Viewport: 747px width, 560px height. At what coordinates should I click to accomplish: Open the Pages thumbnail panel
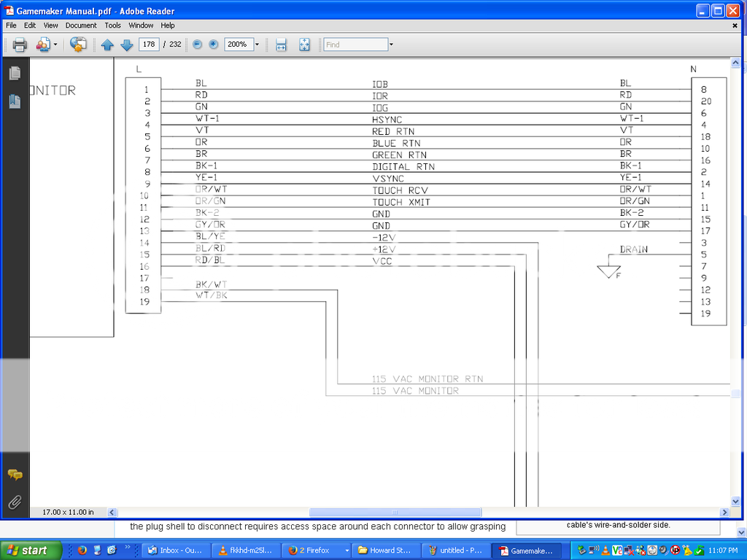pyautogui.click(x=14, y=73)
